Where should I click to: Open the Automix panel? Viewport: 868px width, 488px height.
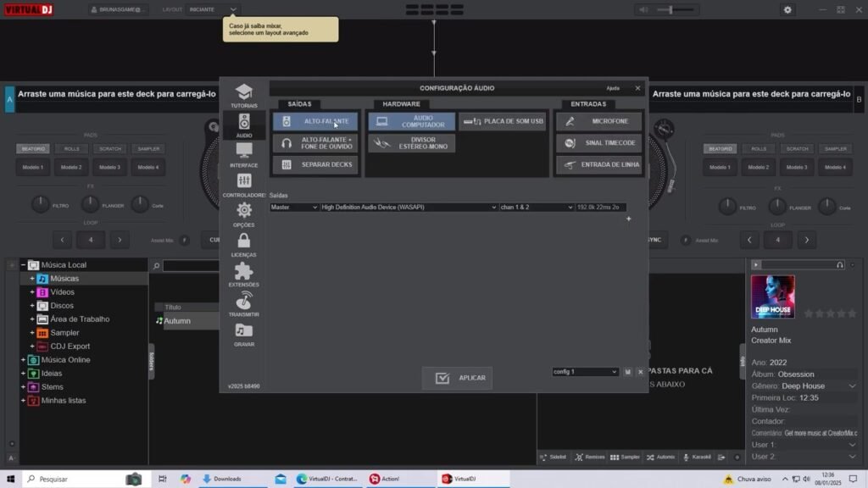pos(661,457)
